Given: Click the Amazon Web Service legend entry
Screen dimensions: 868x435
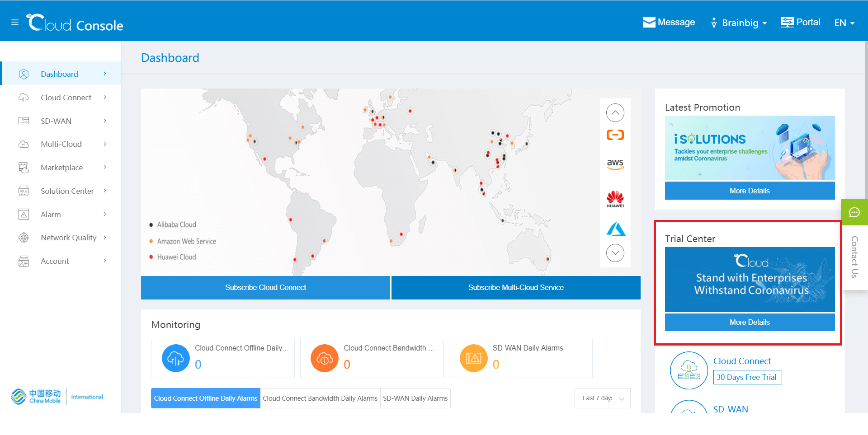Looking at the screenshot, I should coord(183,241).
